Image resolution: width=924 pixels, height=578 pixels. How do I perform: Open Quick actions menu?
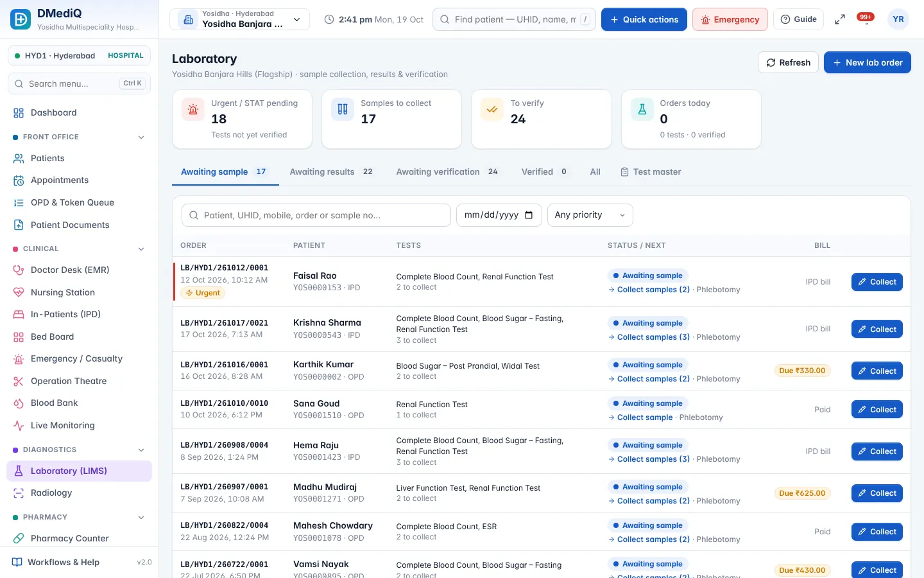click(x=644, y=19)
